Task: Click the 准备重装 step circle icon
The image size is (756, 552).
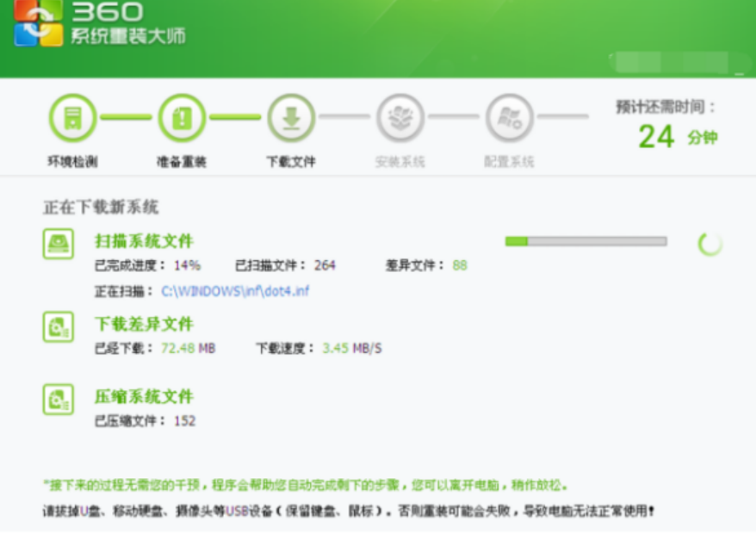Action: (x=182, y=118)
